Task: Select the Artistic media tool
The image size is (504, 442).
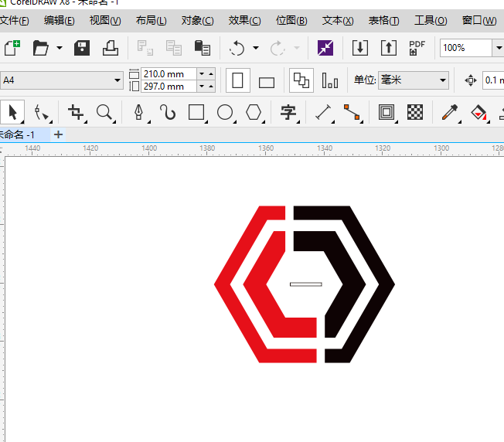Action: pos(168,113)
